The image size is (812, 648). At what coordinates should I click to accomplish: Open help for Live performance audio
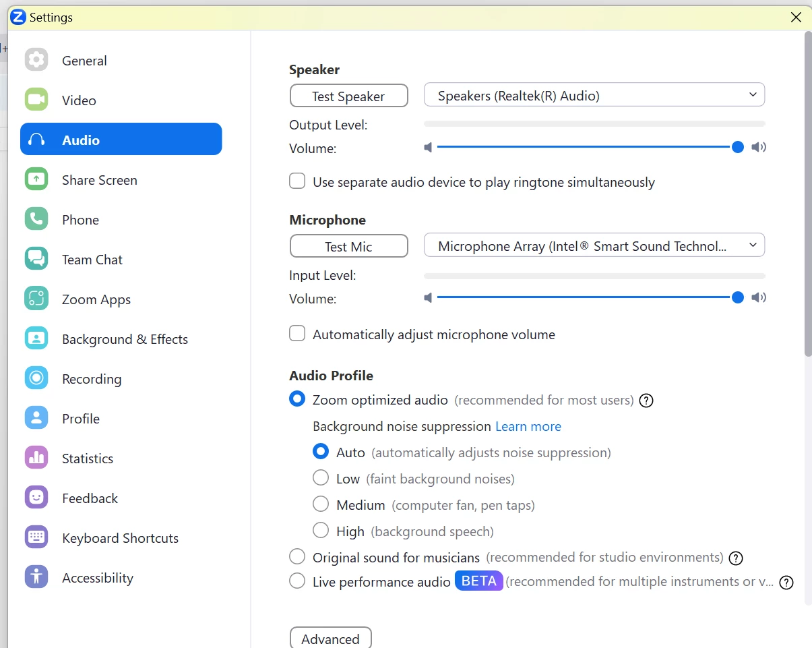point(786,583)
